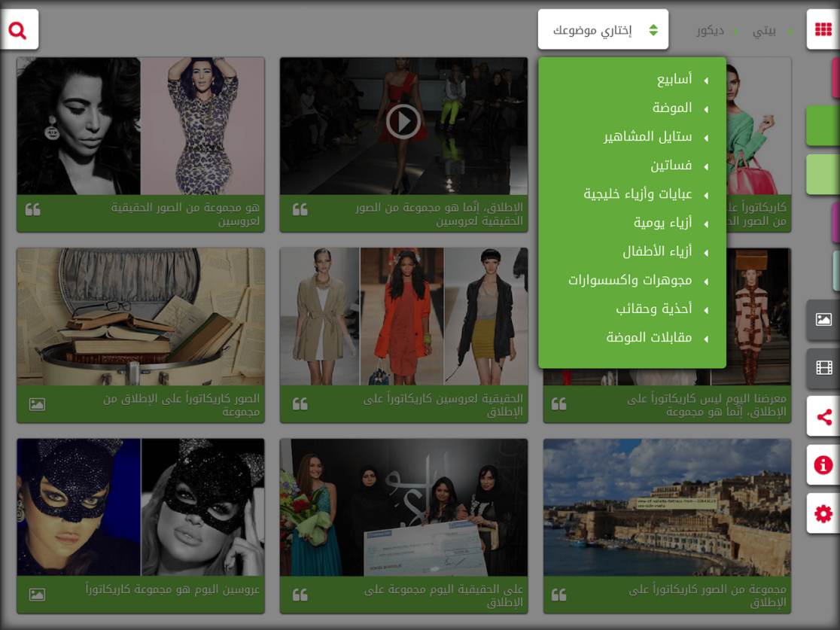This screenshot has height=630, width=840.
Task: Click the red search magnifier icon
Action: click(17, 30)
